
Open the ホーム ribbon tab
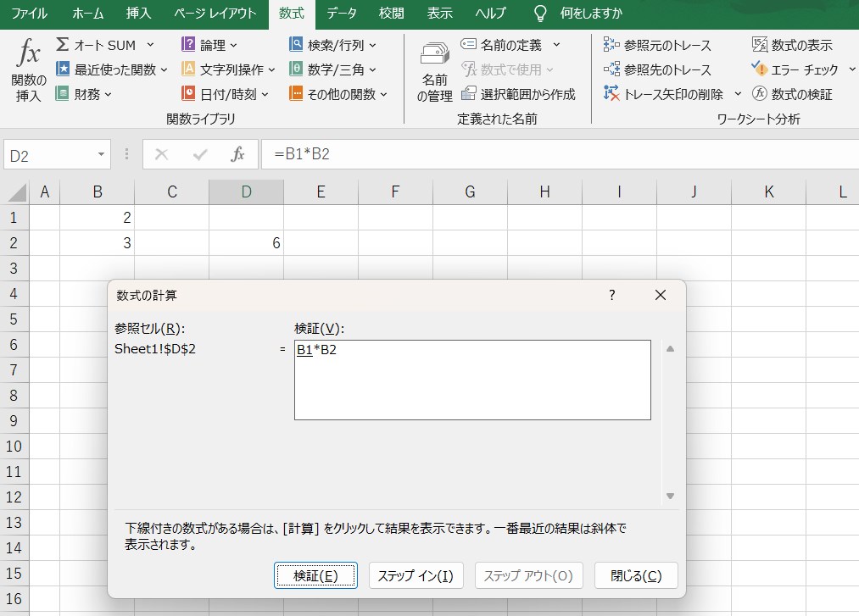(88, 14)
